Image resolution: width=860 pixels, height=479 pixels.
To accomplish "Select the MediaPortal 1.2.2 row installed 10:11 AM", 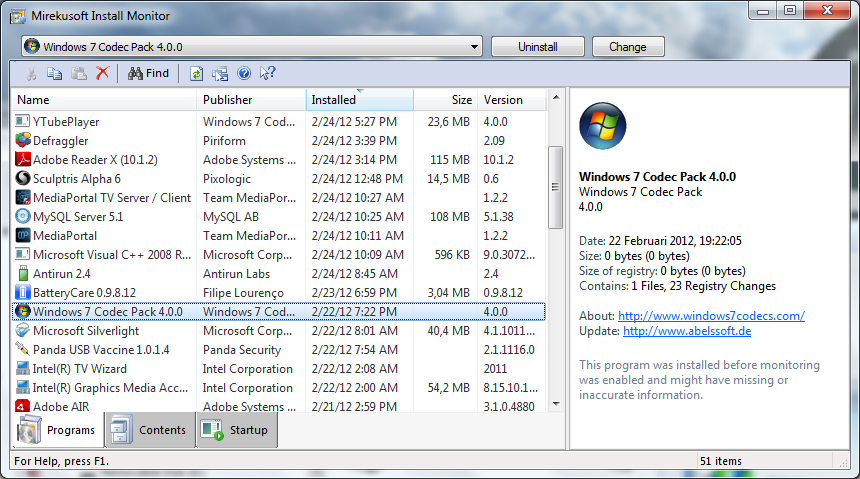I will tap(279, 236).
